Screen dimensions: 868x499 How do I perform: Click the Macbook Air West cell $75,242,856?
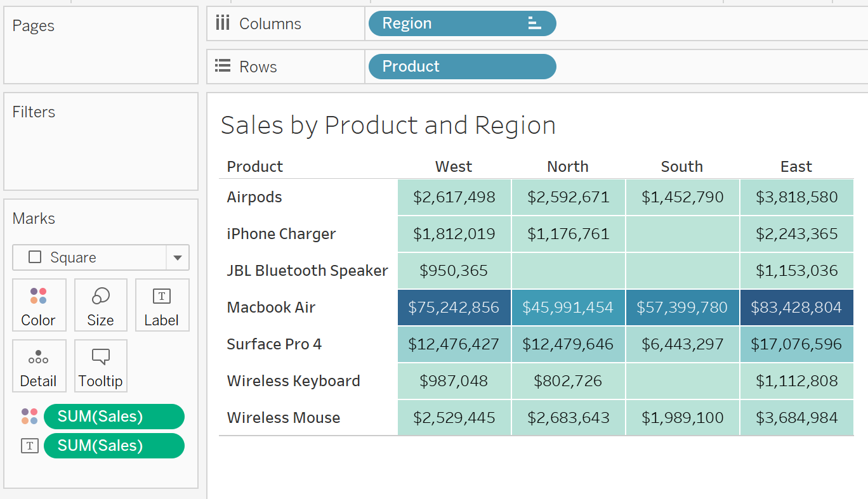(x=454, y=308)
